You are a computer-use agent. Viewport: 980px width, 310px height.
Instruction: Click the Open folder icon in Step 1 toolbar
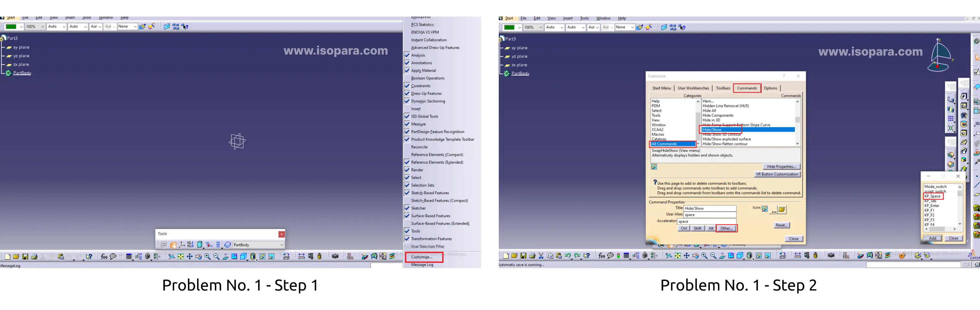coord(16,257)
